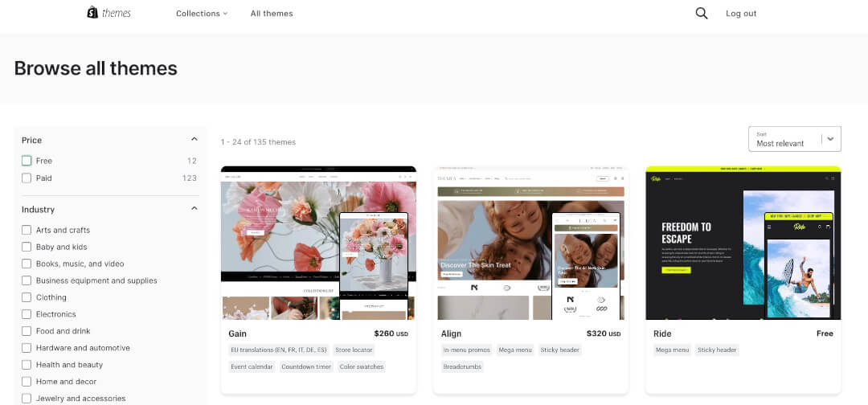Image resolution: width=868 pixels, height=405 pixels.
Task: Open the Align theme preview image
Action: tap(531, 243)
